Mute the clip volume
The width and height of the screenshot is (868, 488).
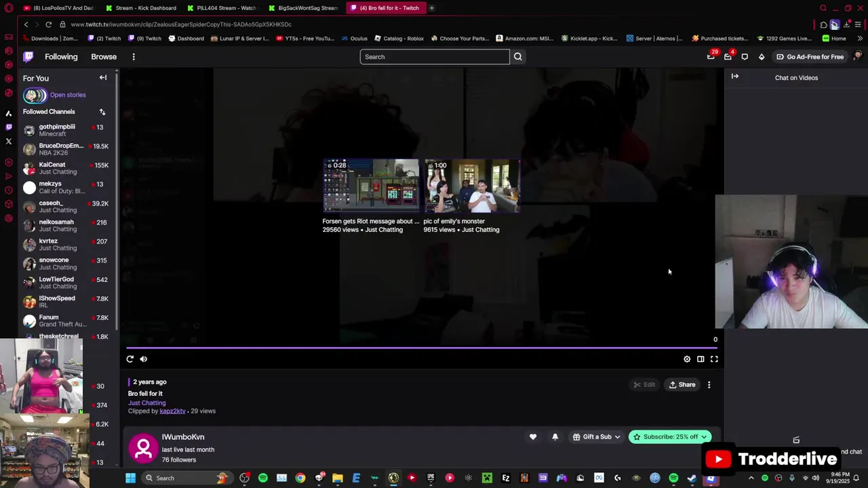coord(144,359)
